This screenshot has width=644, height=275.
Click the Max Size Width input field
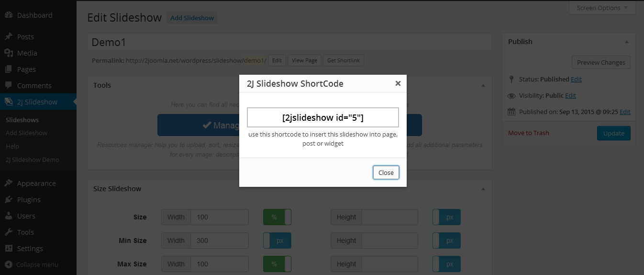pyautogui.click(x=220, y=264)
